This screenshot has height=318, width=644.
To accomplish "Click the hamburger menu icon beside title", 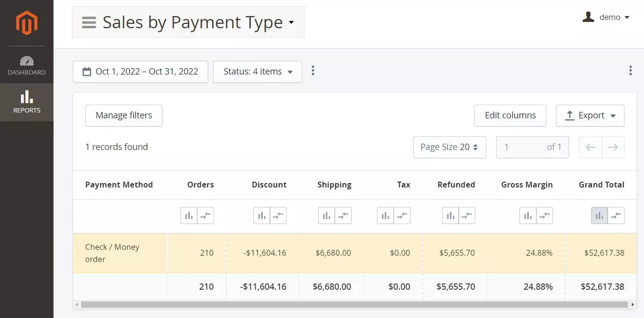I will click(x=89, y=22).
